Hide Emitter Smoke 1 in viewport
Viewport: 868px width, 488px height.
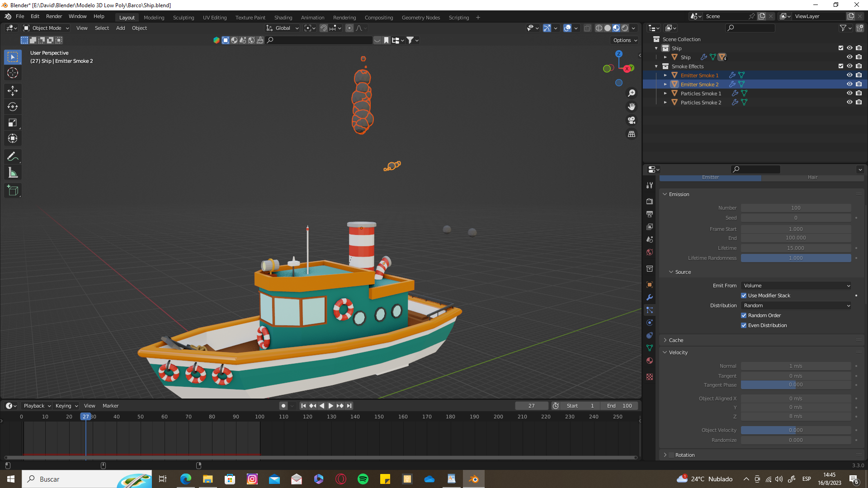pos(849,75)
